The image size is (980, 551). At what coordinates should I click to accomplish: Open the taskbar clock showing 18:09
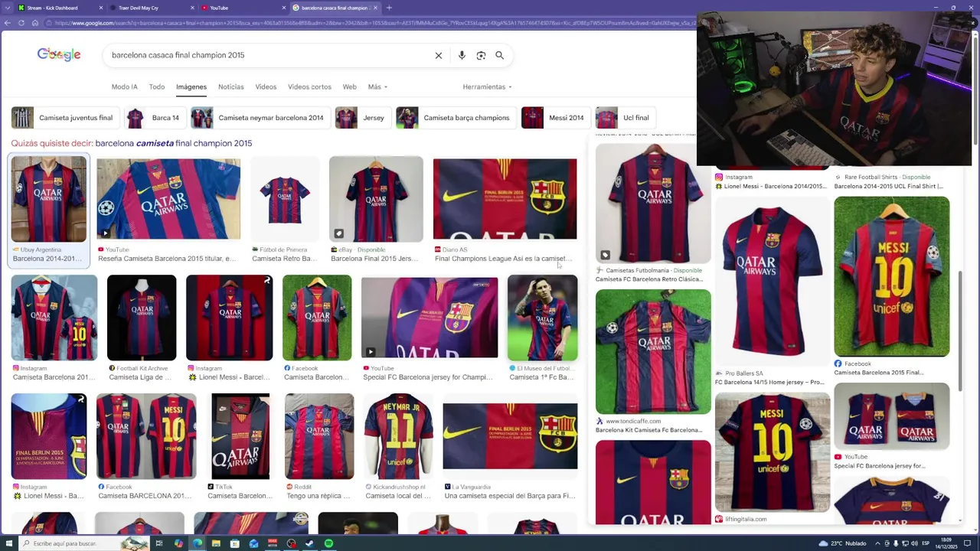click(x=947, y=543)
